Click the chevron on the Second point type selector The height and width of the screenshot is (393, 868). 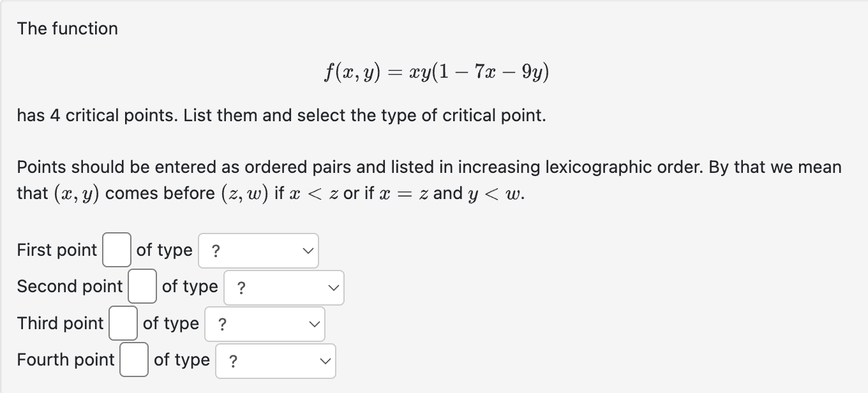pyautogui.click(x=333, y=287)
